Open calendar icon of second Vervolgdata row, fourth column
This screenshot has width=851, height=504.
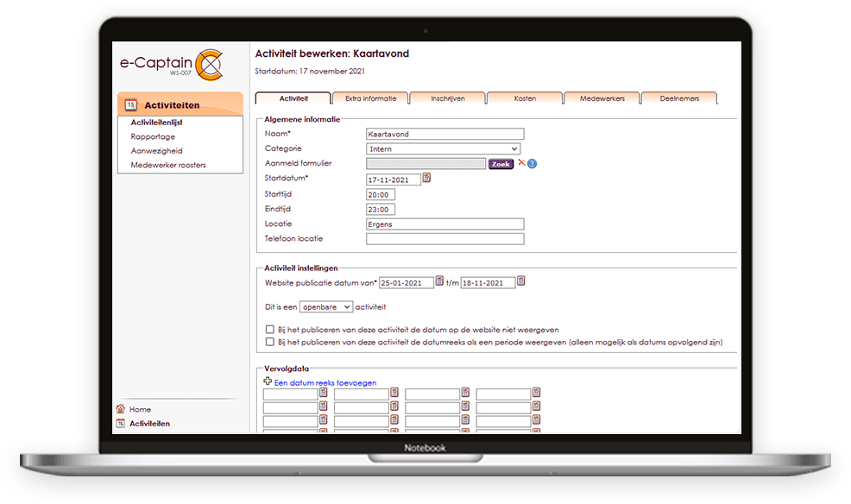point(537,406)
